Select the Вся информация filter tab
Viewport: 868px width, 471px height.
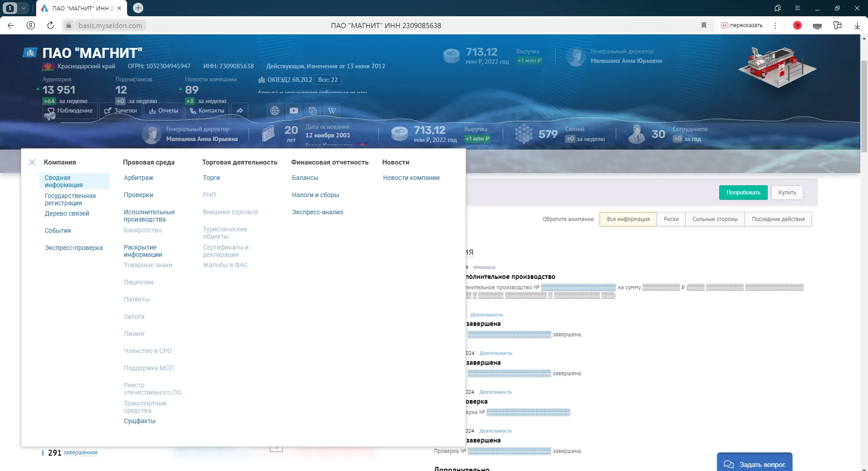coord(628,219)
